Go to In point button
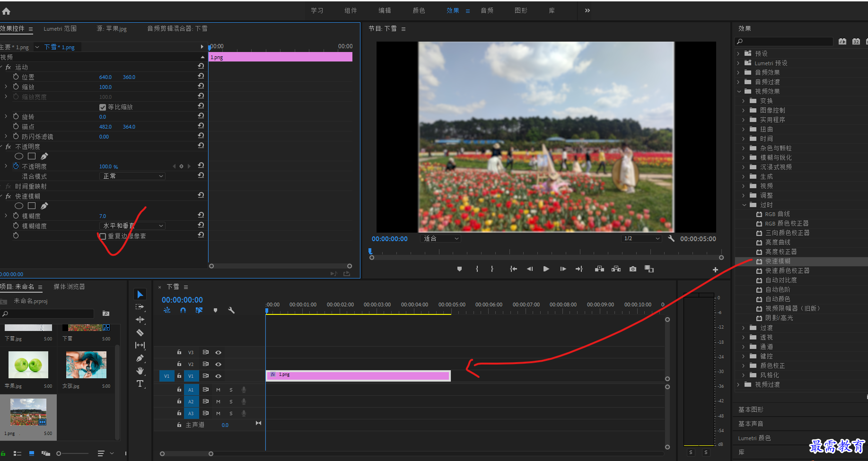The width and height of the screenshot is (868, 461). pyautogui.click(x=513, y=269)
